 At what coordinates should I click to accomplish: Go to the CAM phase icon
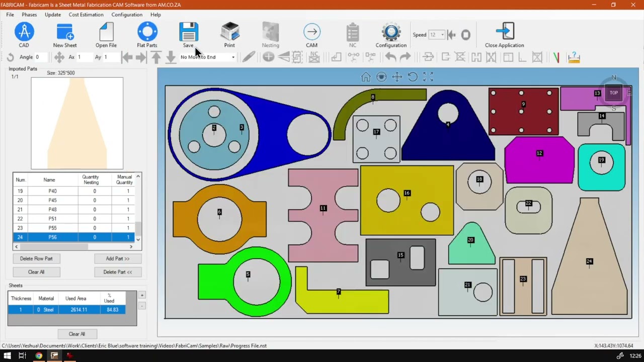[x=312, y=32]
